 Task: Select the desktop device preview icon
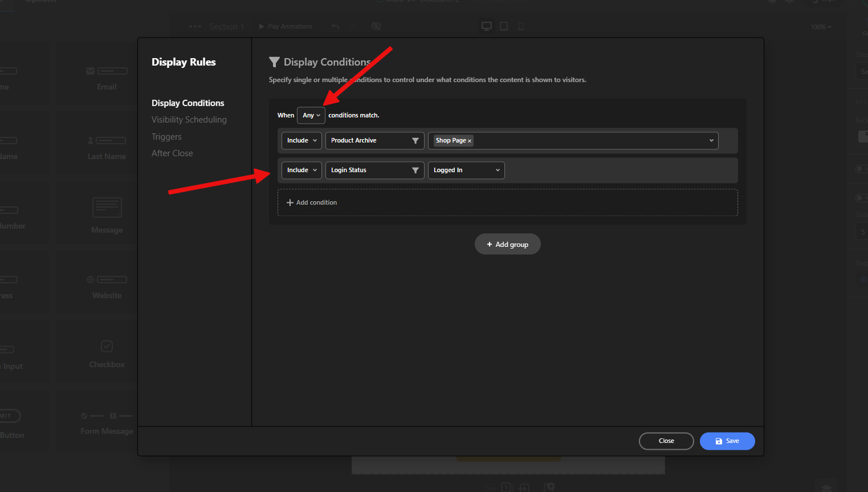click(487, 26)
